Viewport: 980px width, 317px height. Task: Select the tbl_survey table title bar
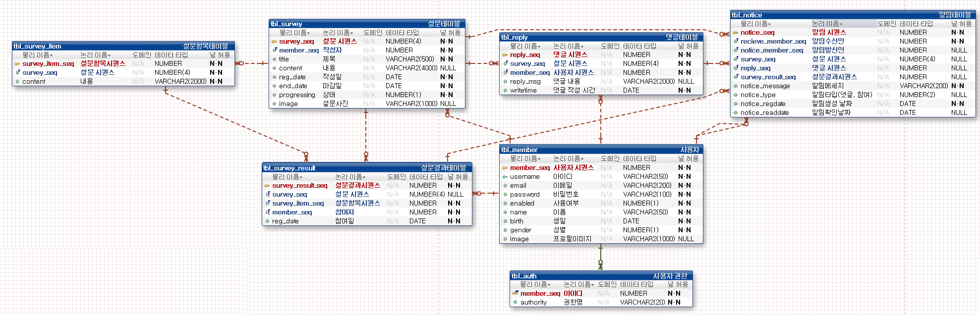(x=367, y=24)
